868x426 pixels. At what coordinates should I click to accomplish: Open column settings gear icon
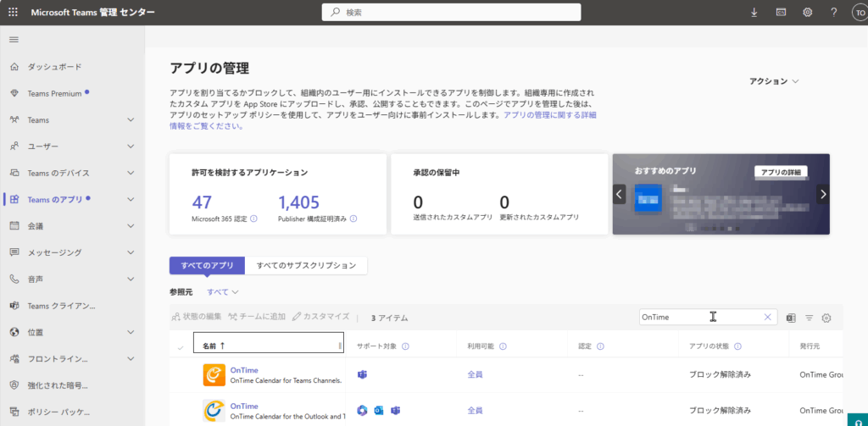(826, 318)
